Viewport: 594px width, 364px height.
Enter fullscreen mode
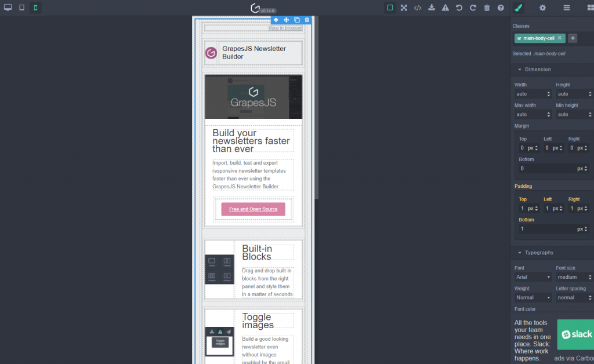point(404,8)
